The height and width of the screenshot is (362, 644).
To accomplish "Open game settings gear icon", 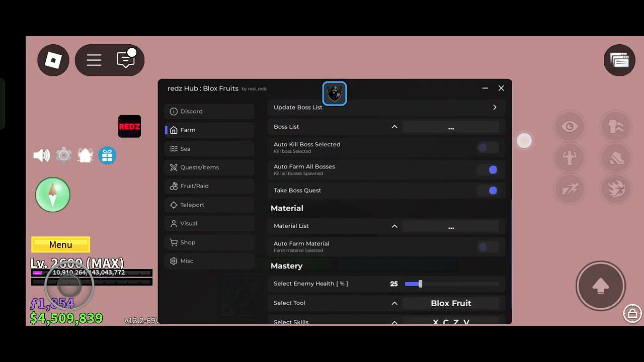I will point(63,155).
